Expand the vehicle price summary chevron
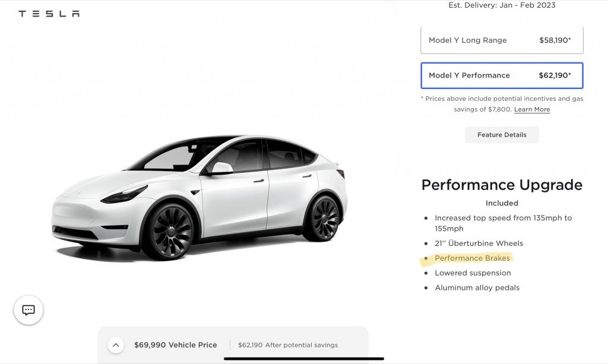This screenshot has width=608, height=364. click(x=116, y=345)
